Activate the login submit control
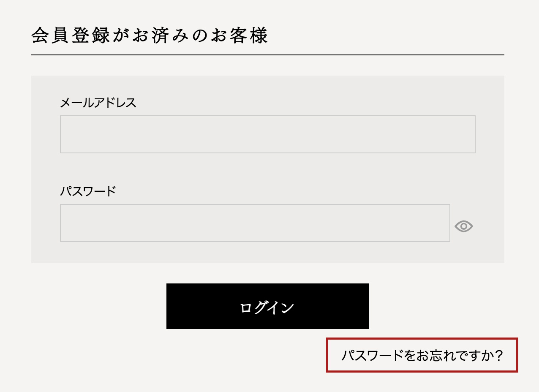 [x=267, y=305]
